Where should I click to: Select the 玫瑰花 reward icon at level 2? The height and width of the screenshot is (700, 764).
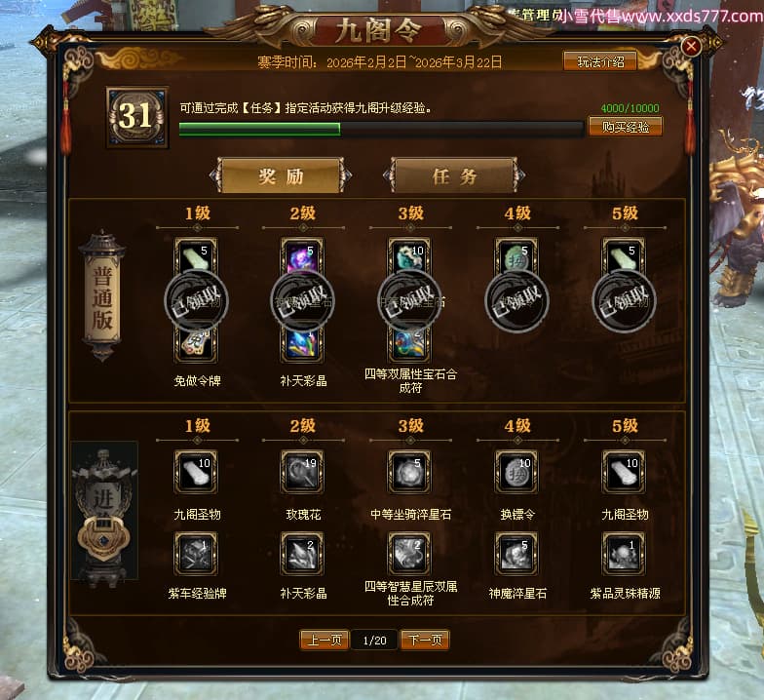(x=302, y=472)
